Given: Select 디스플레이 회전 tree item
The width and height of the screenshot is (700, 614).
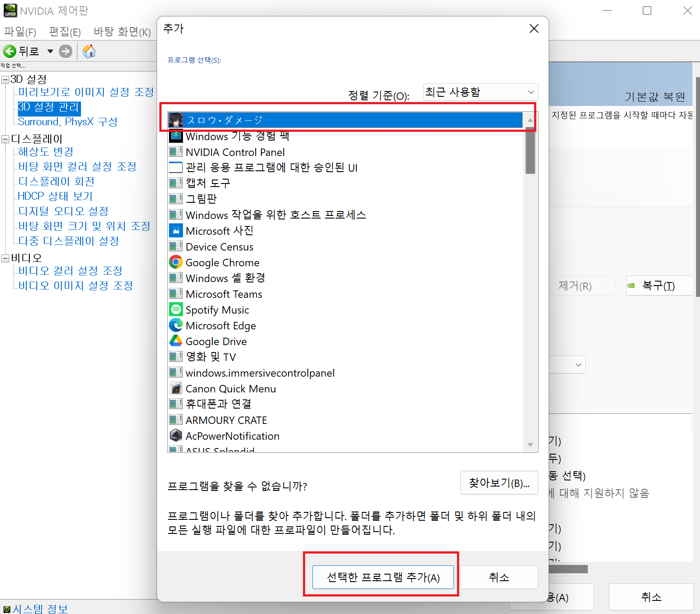Looking at the screenshot, I should (x=56, y=181).
